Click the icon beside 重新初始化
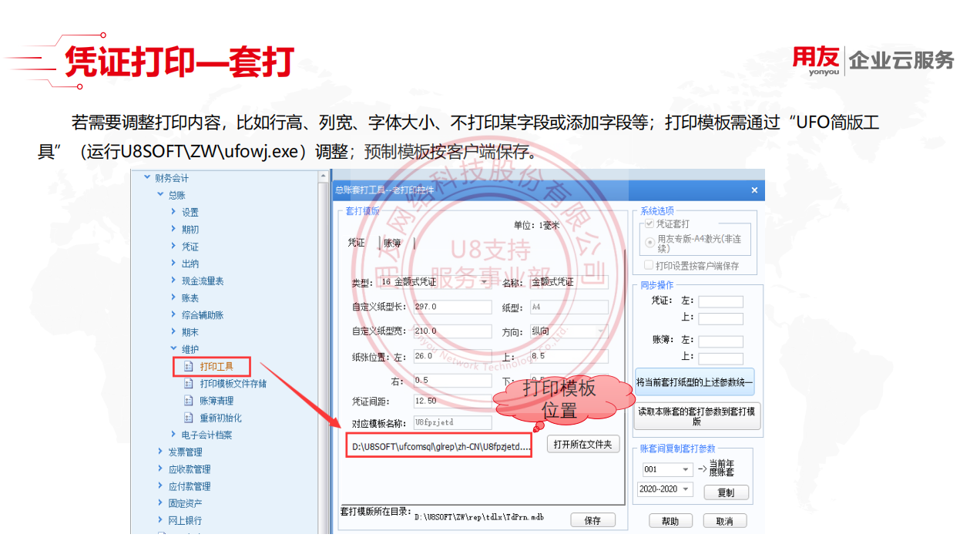980x551 pixels. pyautogui.click(x=188, y=418)
